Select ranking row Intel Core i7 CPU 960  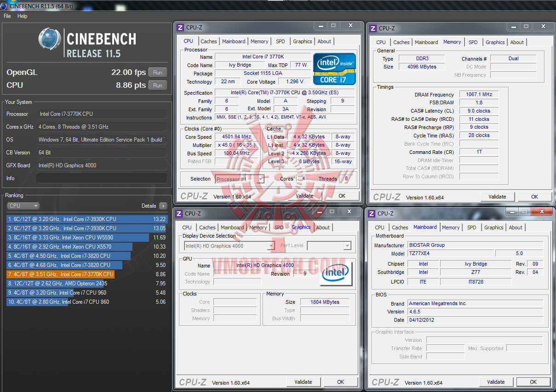click(x=86, y=293)
